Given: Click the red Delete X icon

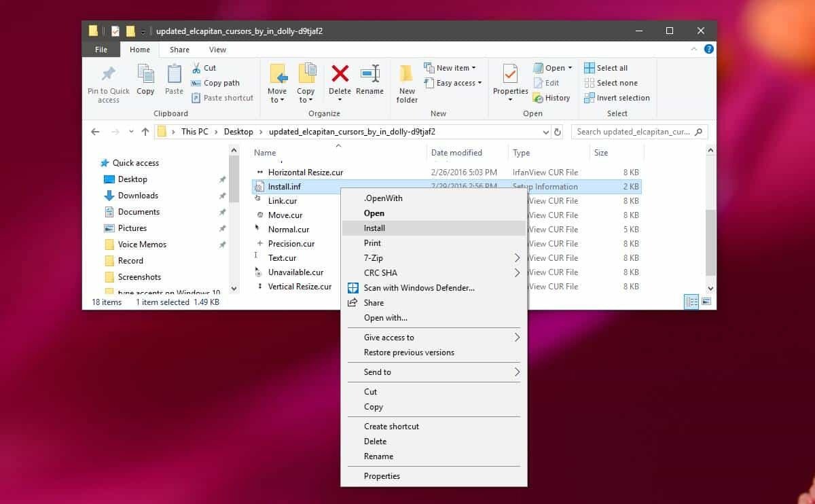Looking at the screenshot, I should 340,73.
